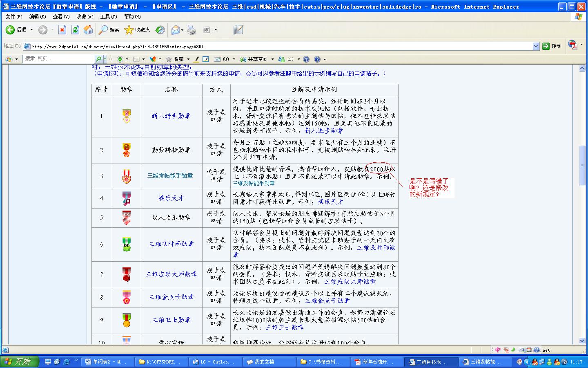Image resolution: width=588 pixels, height=368 pixels.
Task: Expand the 共享空间 dropdown arrow
Action: click(272, 59)
